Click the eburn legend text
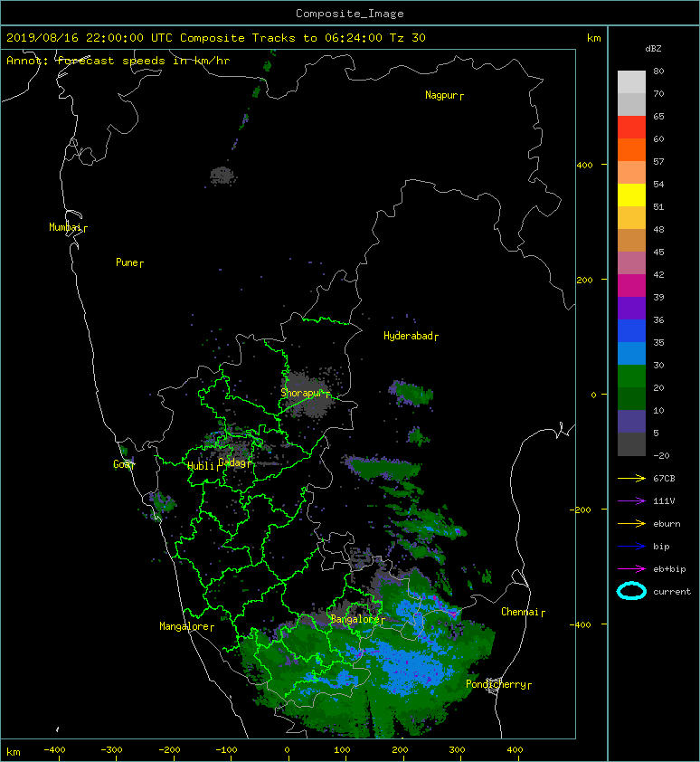 click(667, 523)
